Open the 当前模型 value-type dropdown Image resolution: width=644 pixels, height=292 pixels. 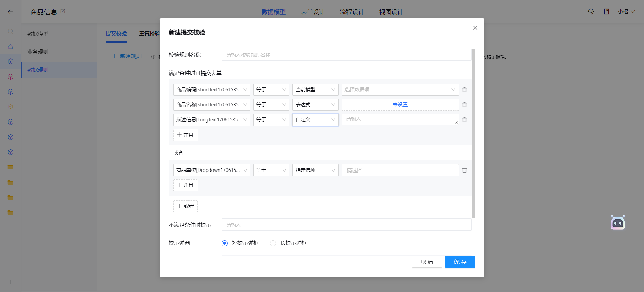click(315, 90)
